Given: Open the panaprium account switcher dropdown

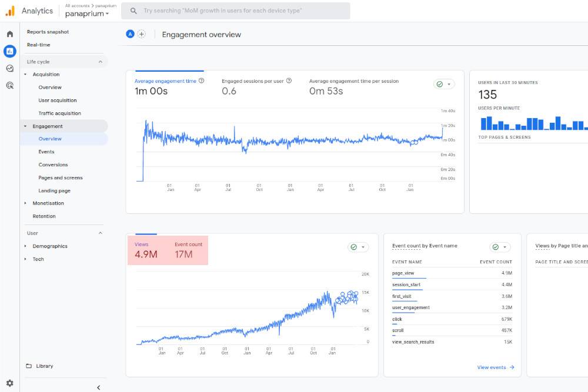Looking at the screenshot, I should [x=87, y=13].
